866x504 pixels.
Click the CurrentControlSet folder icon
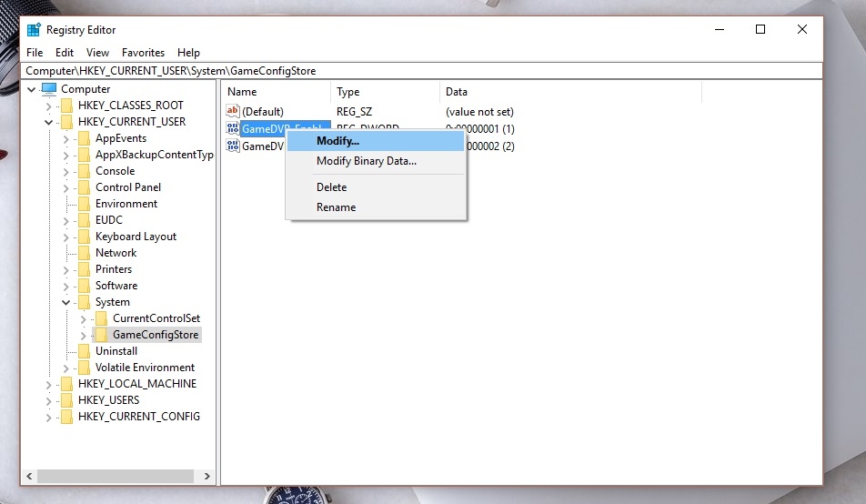[x=102, y=318]
